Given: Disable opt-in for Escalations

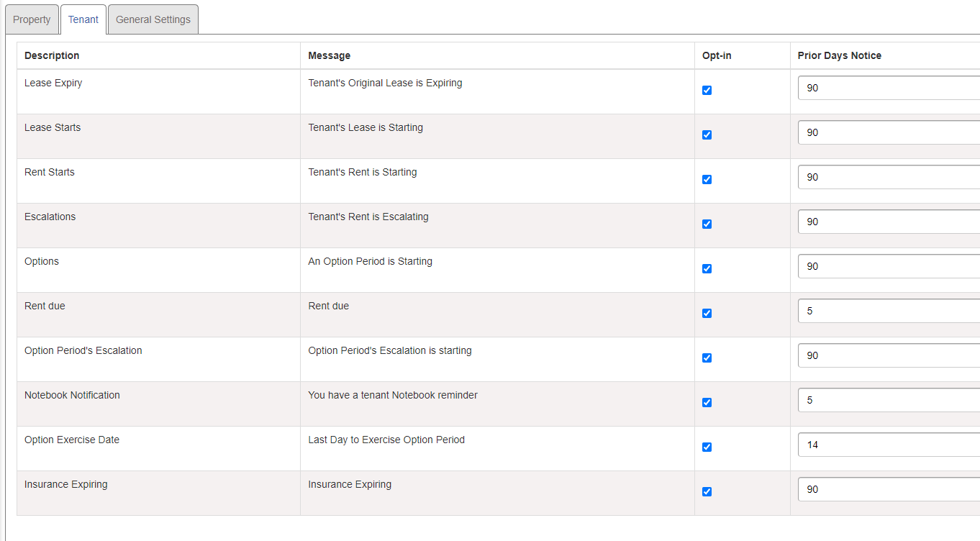Looking at the screenshot, I should point(707,224).
